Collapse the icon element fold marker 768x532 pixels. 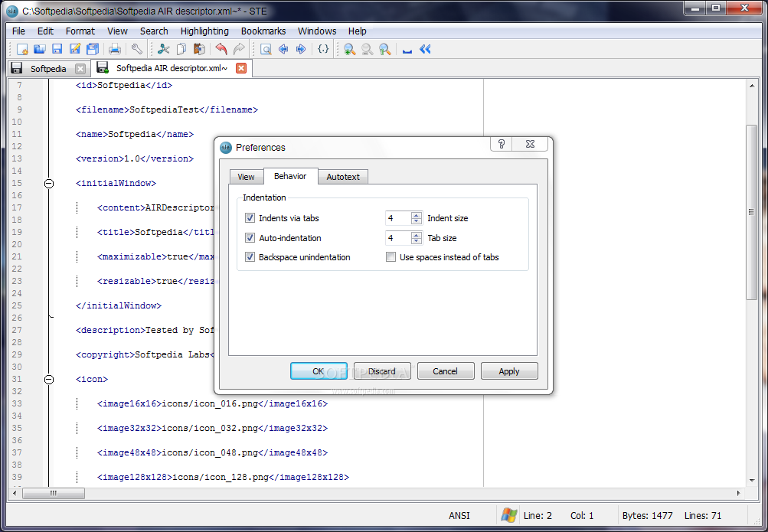point(49,380)
